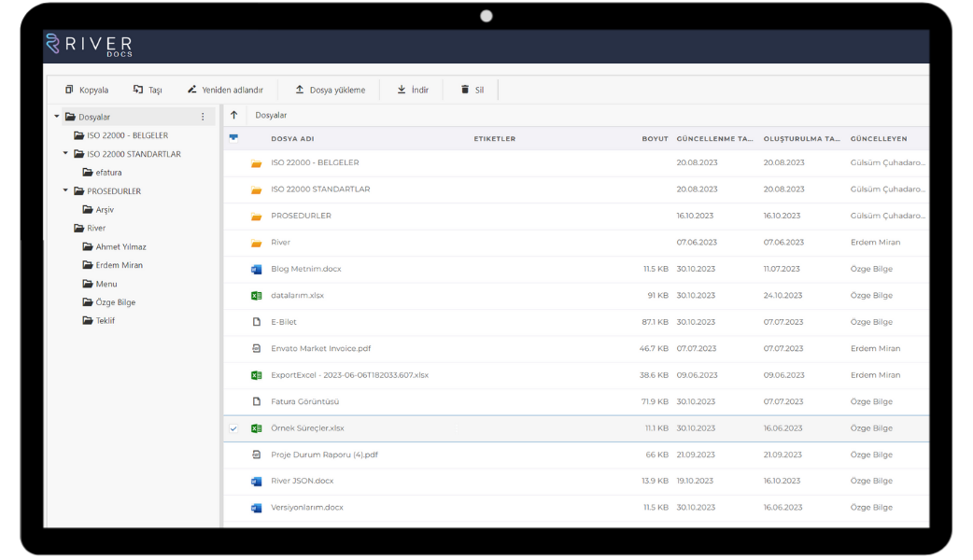Collapse the ISO 22000 STANDARTLAR tree node
Viewport: 973px width, 560px height.
pyautogui.click(x=65, y=154)
